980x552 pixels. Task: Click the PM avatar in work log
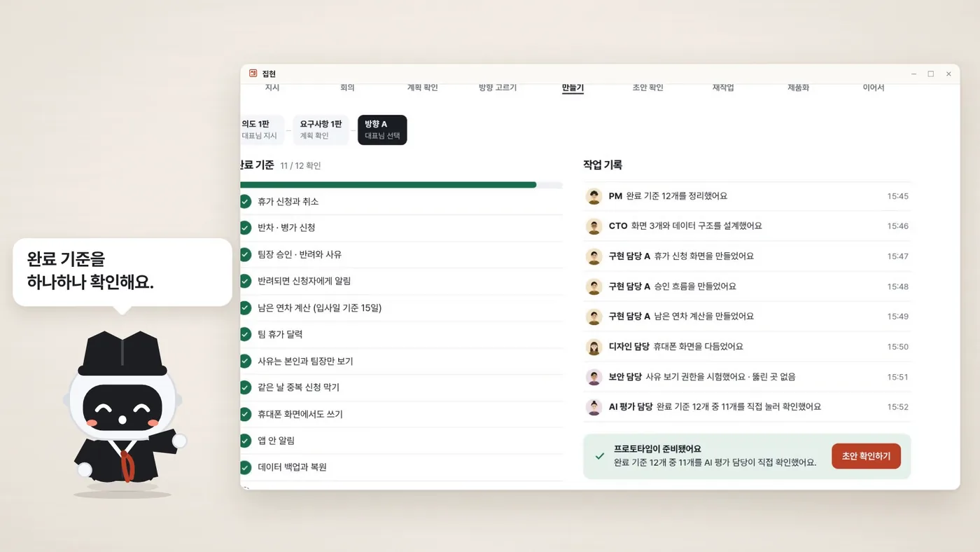(x=594, y=196)
